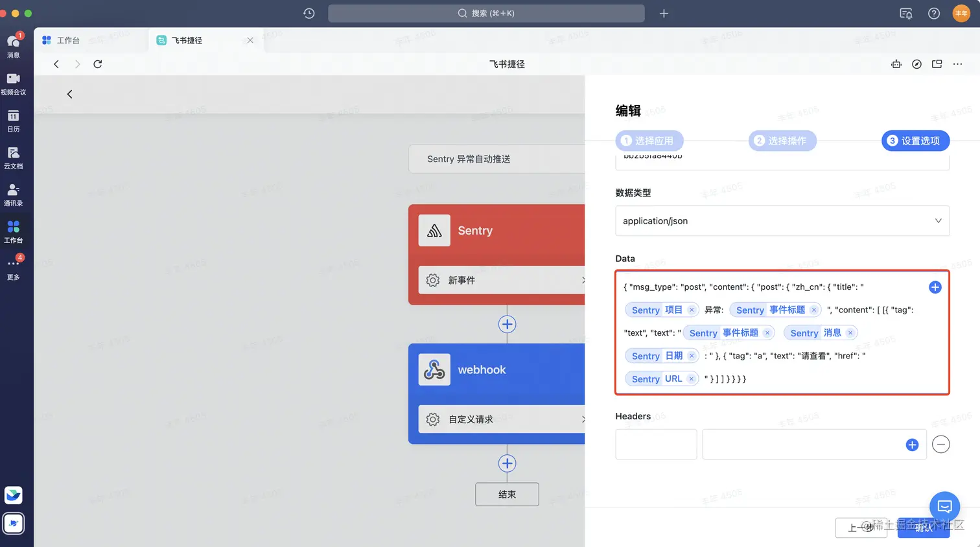This screenshot has height=547, width=980.
Task: Remove the Sentry URL variable tag
Action: [x=692, y=379]
